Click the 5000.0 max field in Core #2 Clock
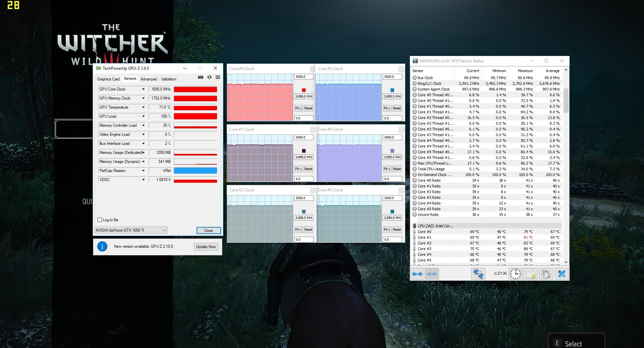The height and width of the screenshot is (348, 644). pos(304,198)
